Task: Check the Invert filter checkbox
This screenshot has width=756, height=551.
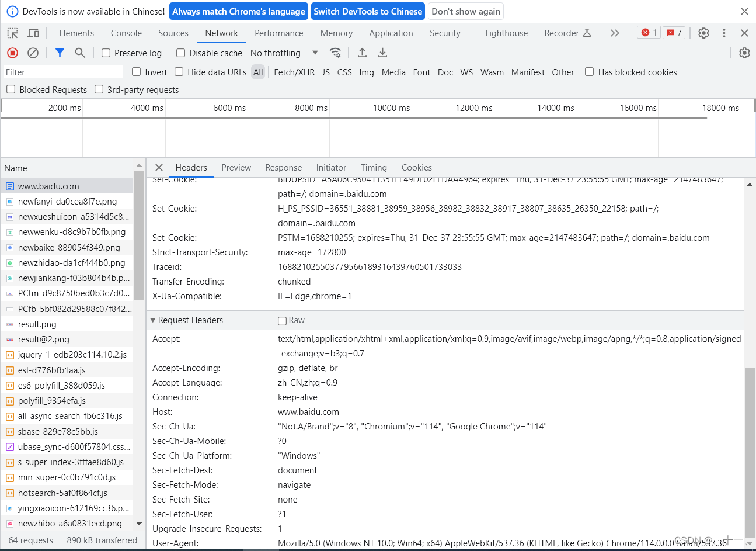Action: [137, 72]
